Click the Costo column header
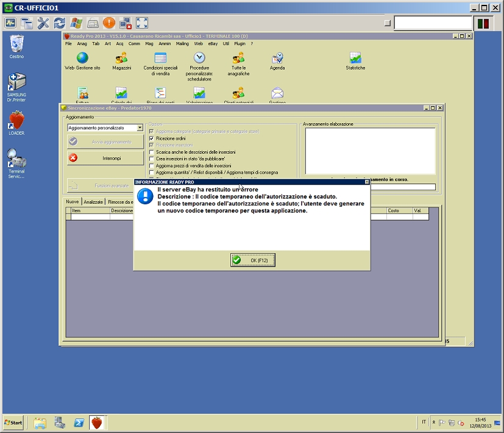Image resolution: width=504 pixels, height=433 pixels. tap(400, 210)
